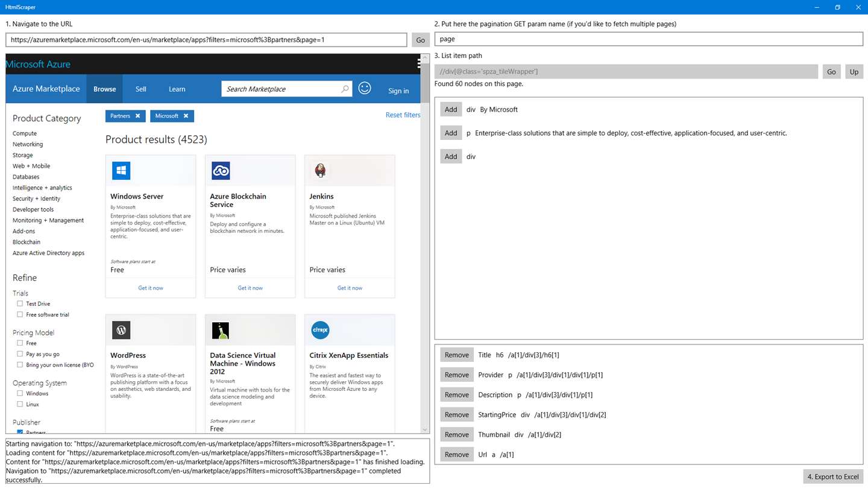Open the Citrix logo icon
This screenshot has height=488, width=868.
click(x=320, y=330)
